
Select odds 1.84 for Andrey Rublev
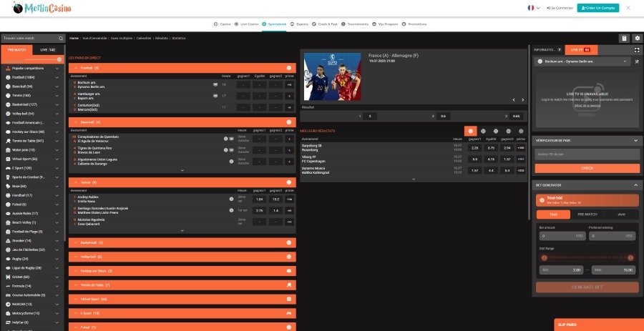[259, 199]
